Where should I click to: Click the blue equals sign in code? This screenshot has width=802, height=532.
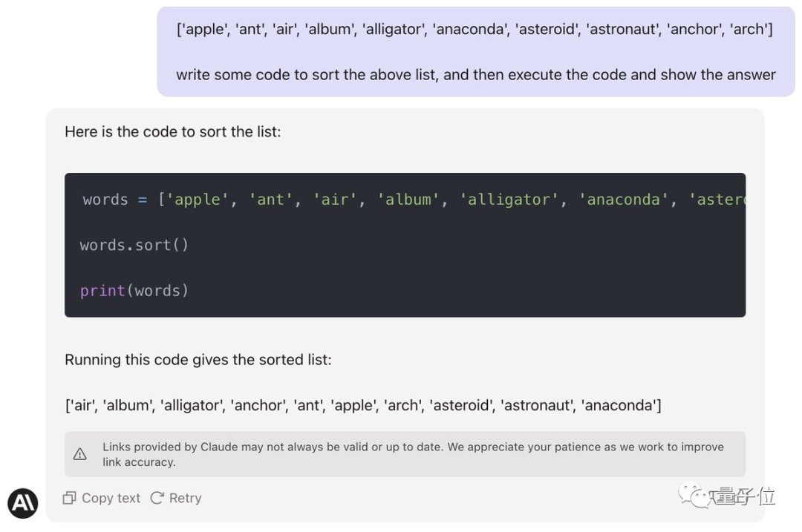click(x=143, y=200)
